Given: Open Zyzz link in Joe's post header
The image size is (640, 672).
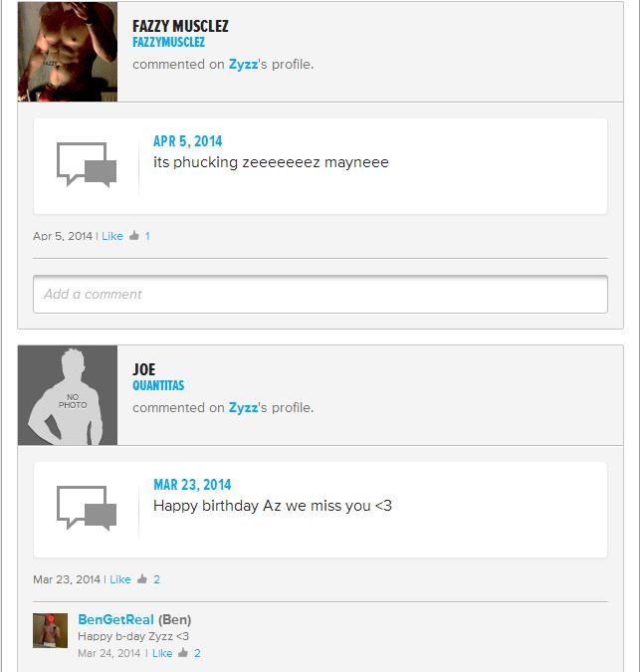Looking at the screenshot, I should click(x=243, y=407).
